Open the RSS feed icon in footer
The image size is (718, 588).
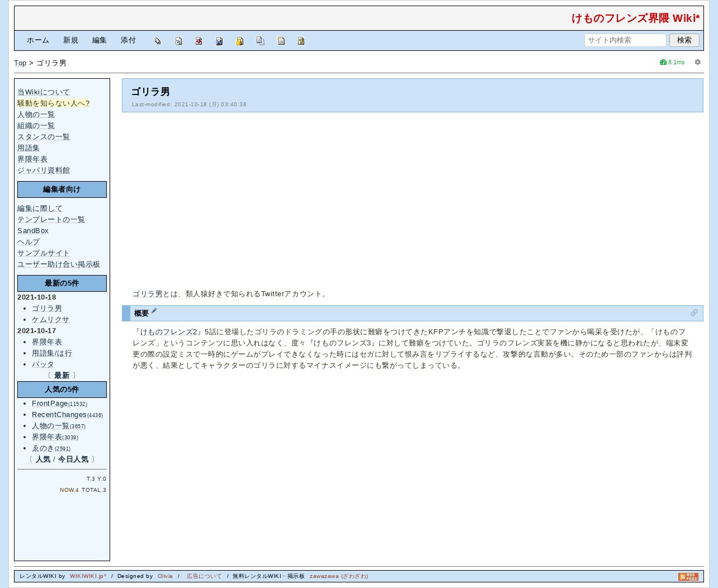click(688, 576)
